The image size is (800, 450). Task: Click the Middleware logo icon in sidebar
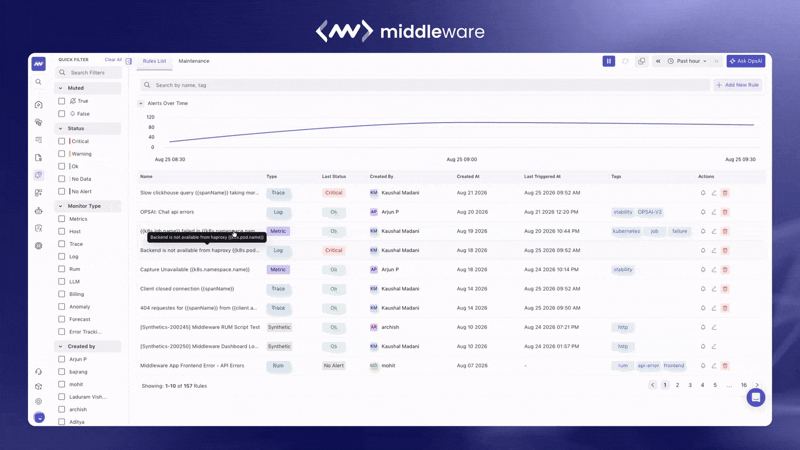[x=39, y=64]
